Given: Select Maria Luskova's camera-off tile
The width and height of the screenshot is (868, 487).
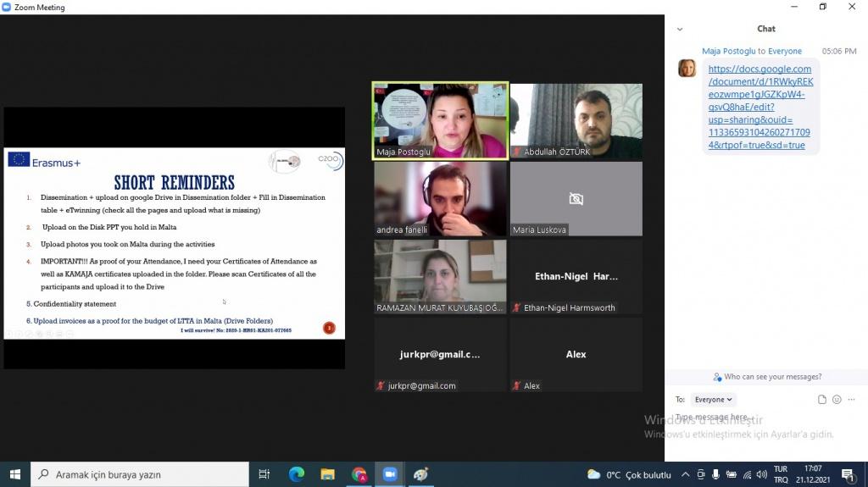Looking at the screenshot, I should click(x=576, y=199).
